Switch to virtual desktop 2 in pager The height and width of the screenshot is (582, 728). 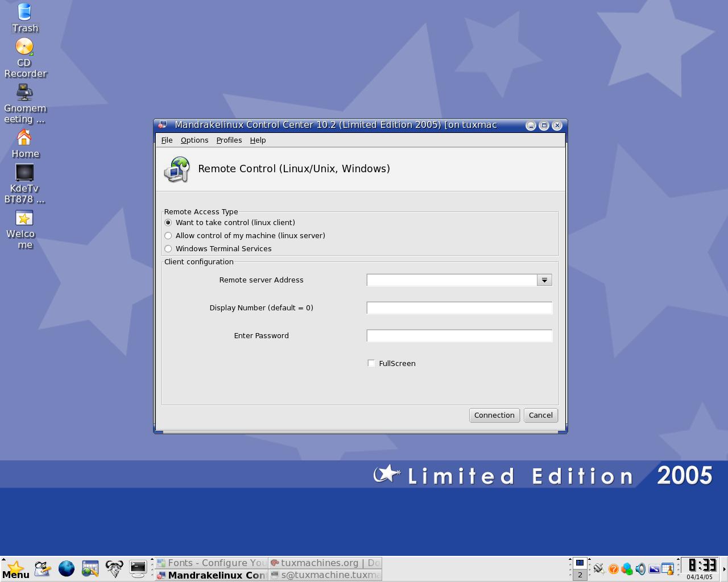point(580,575)
